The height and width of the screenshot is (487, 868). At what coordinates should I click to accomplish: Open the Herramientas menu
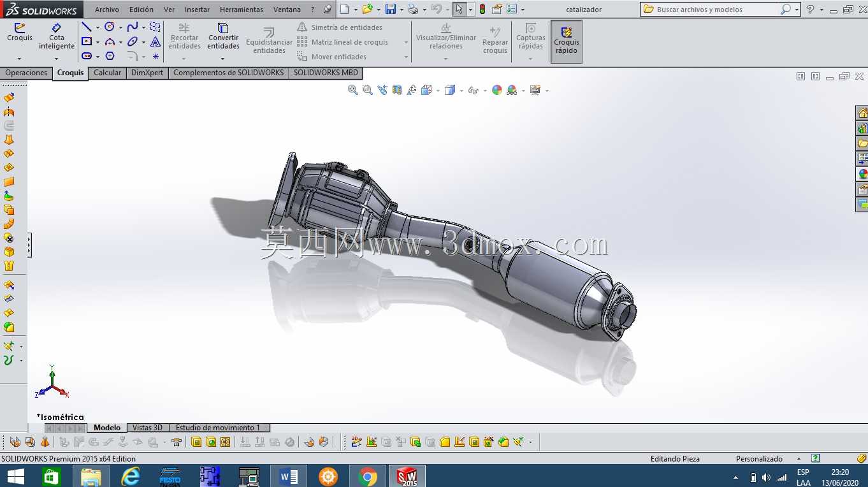pos(242,10)
